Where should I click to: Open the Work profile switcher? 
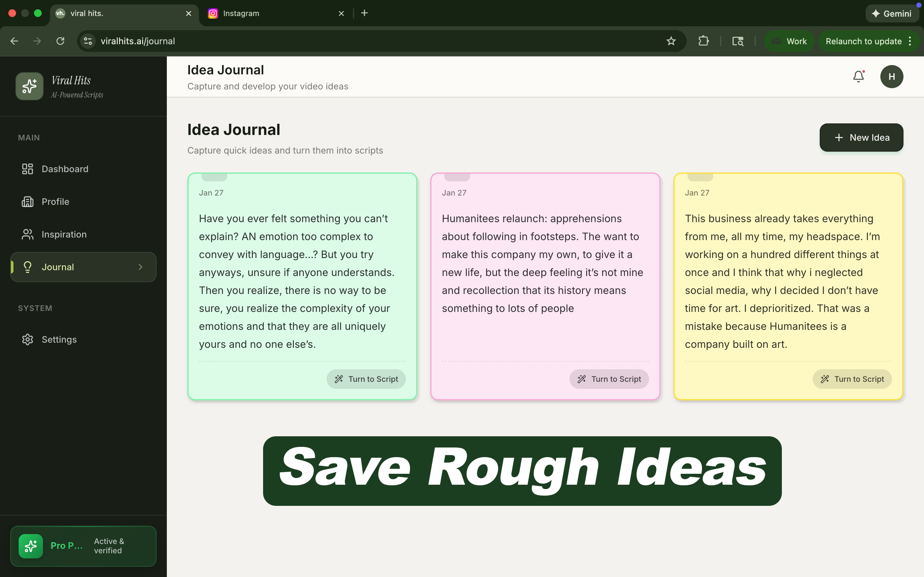[789, 41]
